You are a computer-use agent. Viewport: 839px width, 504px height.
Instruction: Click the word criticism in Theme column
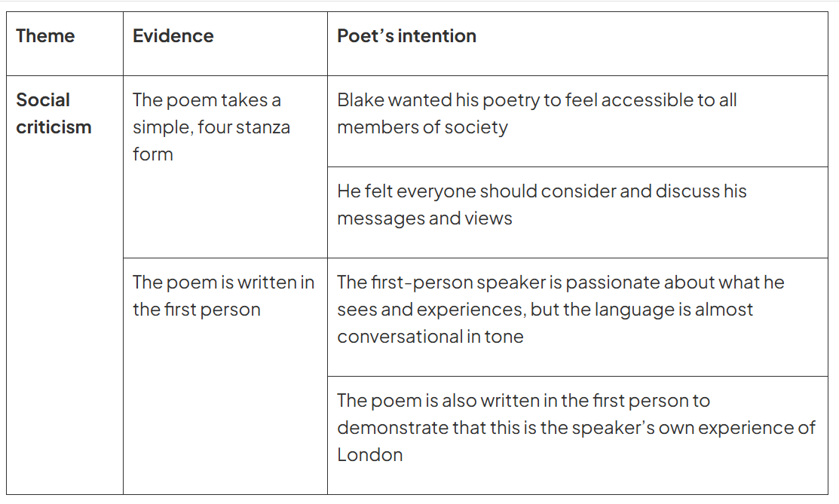point(54,127)
